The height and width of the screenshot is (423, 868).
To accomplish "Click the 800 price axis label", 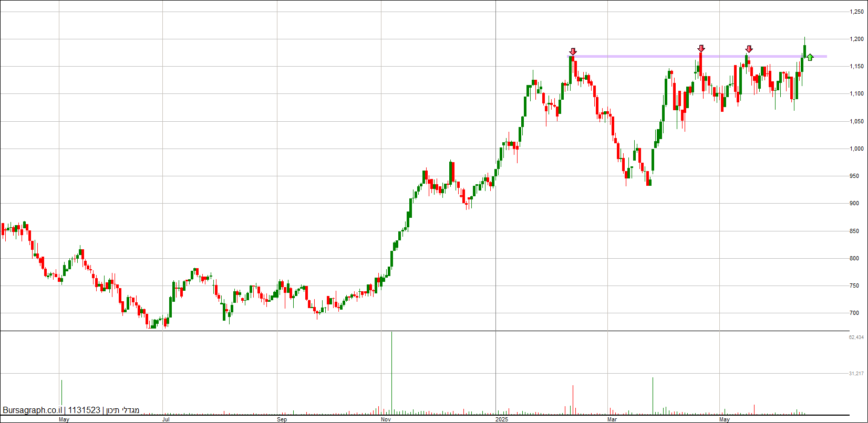I will [x=855, y=258].
